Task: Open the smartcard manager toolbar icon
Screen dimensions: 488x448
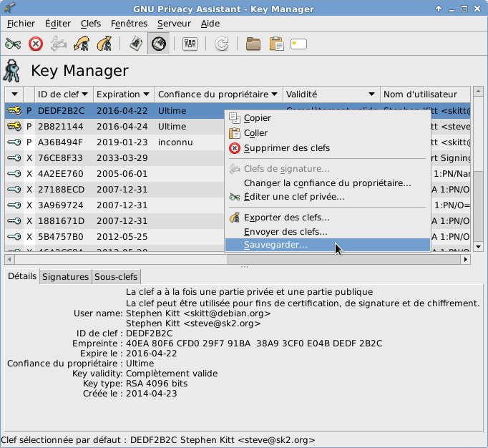Action: pos(298,44)
